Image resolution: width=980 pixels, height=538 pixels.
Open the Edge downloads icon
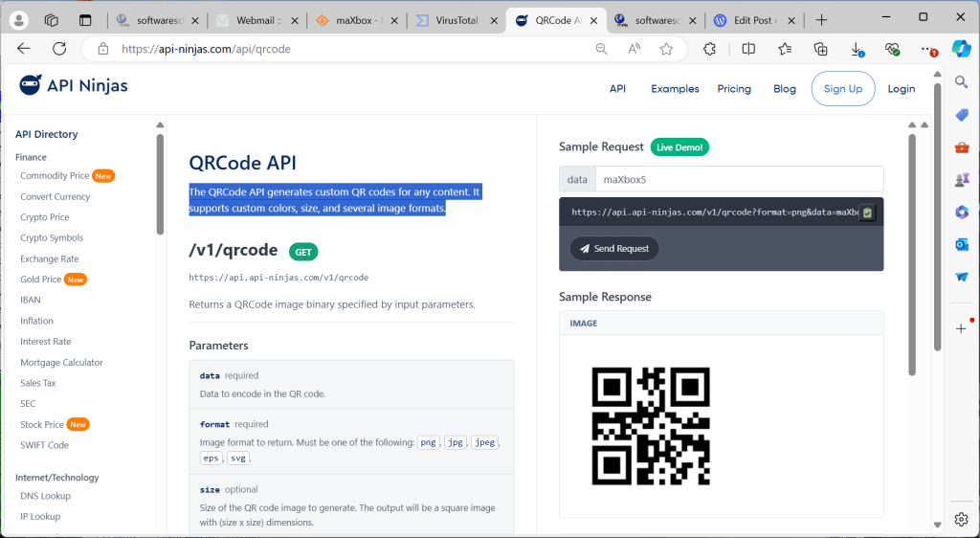857,49
